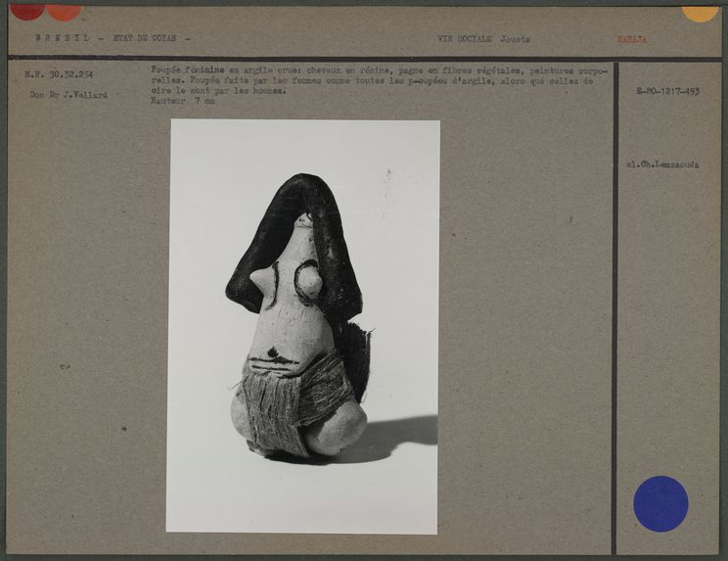The image size is (728, 561).
Task: Click the 'cl. Ch. Lemzaouda' photographer credit
Action: click(662, 164)
